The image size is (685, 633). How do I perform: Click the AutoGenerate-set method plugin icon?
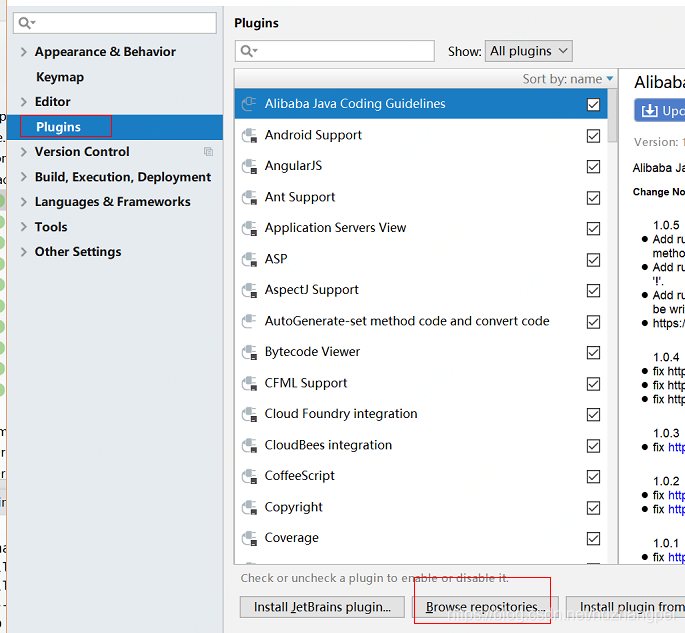point(249,322)
